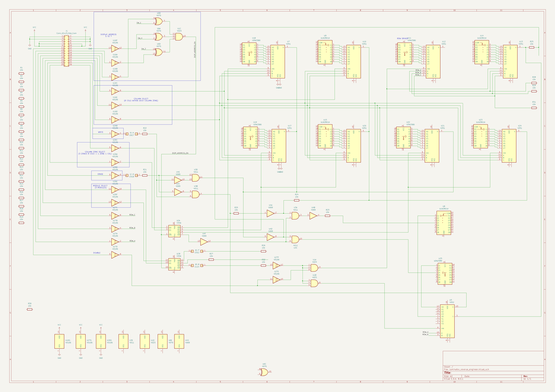Select the U5 4052 multiplexer

click(447, 321)
